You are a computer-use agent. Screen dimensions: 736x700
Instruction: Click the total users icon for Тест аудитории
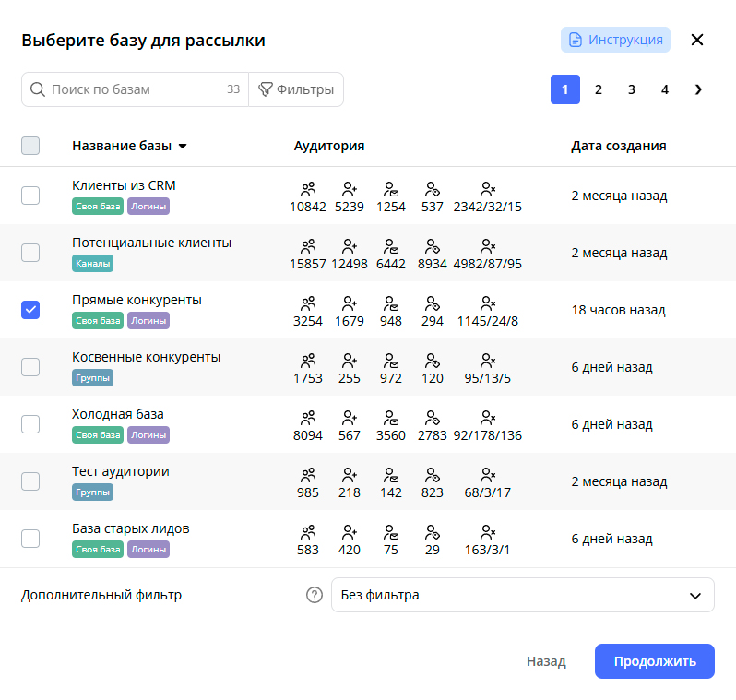tap(308, 475)
